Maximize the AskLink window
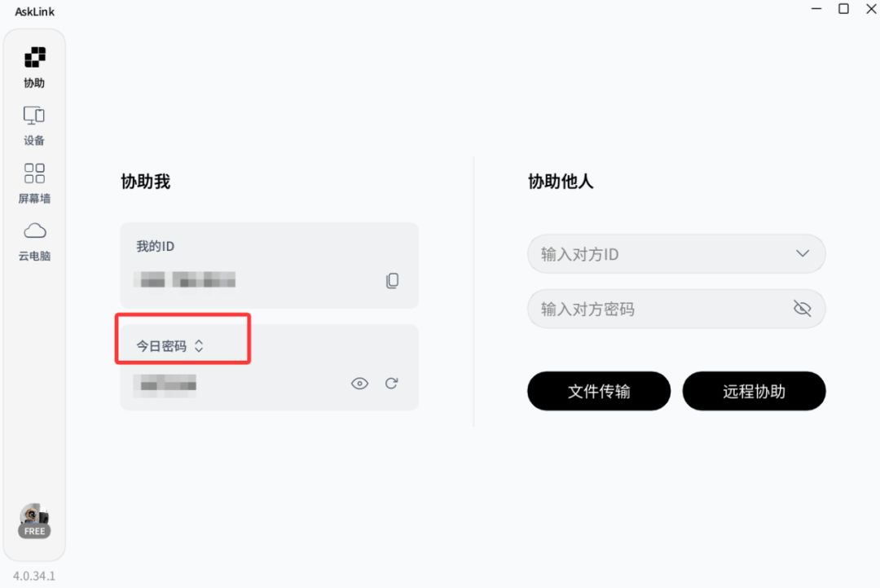 (x=844, y=9)
